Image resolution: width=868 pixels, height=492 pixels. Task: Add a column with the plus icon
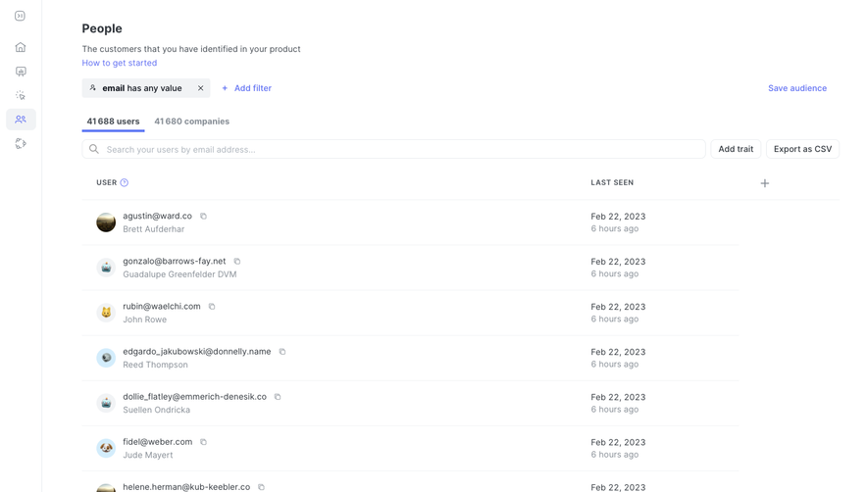point(764,183)
